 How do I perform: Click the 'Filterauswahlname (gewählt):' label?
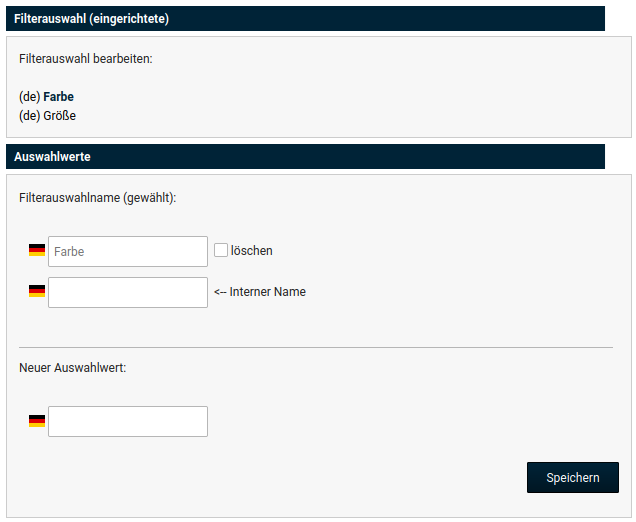click(x=97, y=198)
